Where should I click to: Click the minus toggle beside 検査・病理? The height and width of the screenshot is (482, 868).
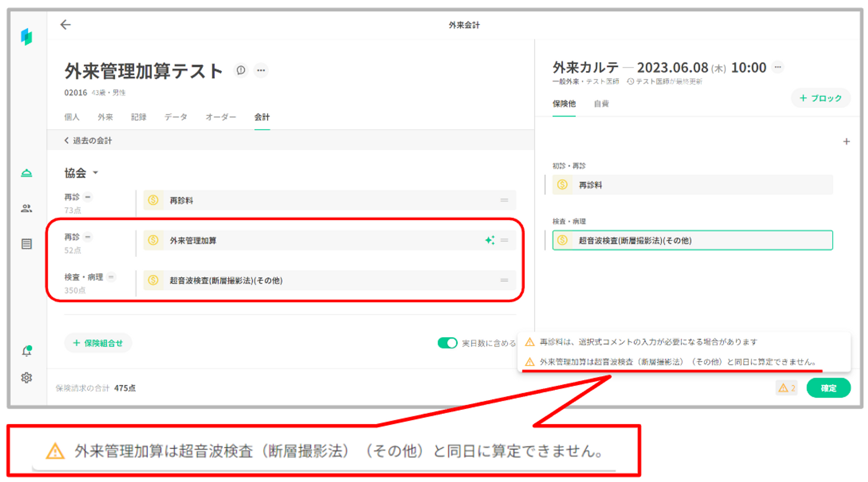pos(111,277)
